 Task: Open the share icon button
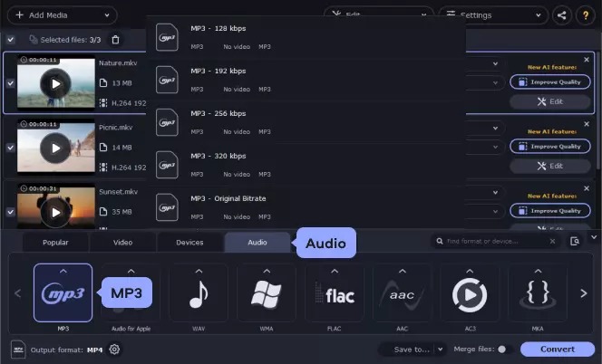tap(562, 15)
